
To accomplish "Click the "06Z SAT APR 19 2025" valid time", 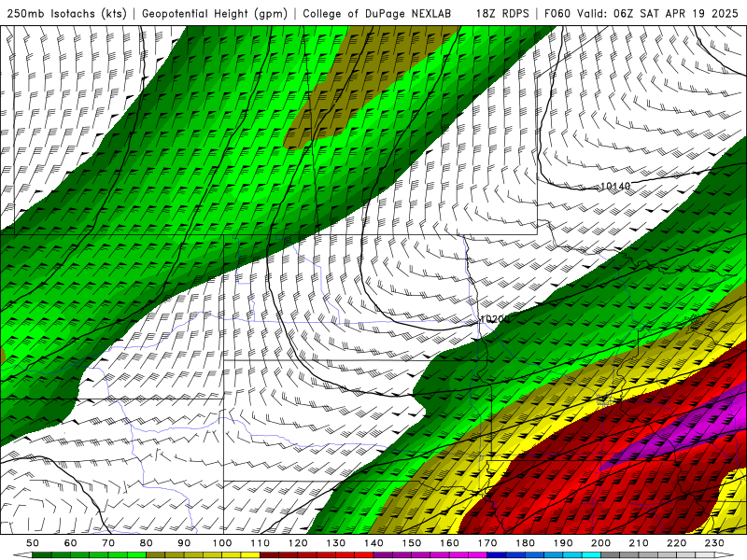I will pos(675,13).
